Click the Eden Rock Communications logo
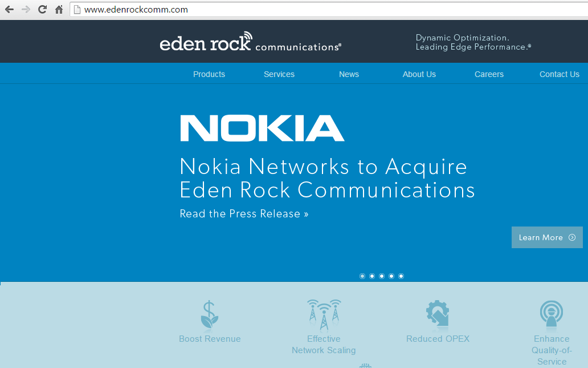The image size is (588, 368). tap(251, 41)
